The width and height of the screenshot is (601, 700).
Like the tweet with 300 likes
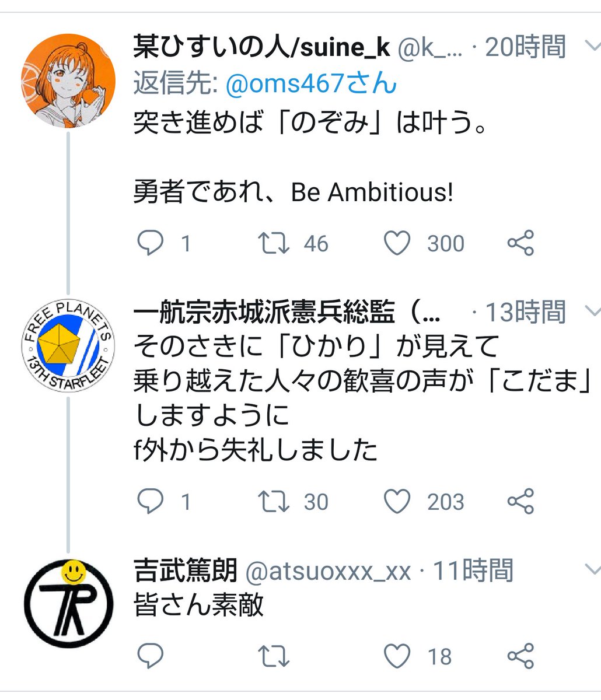tap(398, 243)
